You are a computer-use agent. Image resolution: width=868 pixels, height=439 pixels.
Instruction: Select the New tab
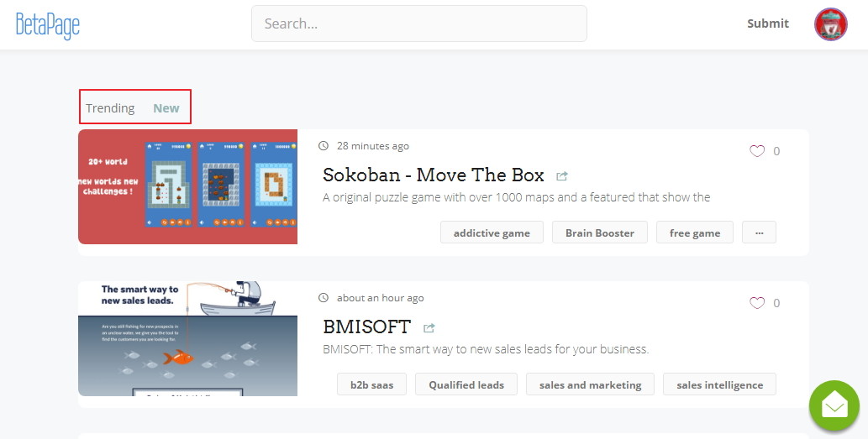coord(166,108)
